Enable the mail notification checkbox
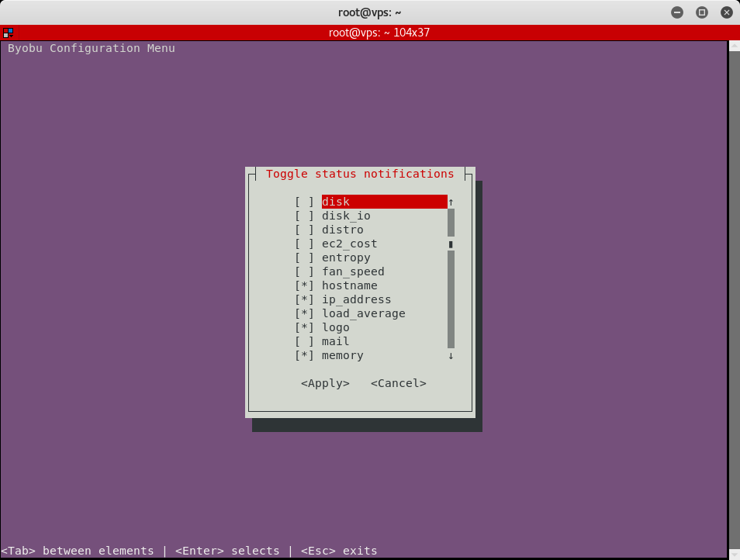Screen dimensions: 740x560 pos(304,341)
